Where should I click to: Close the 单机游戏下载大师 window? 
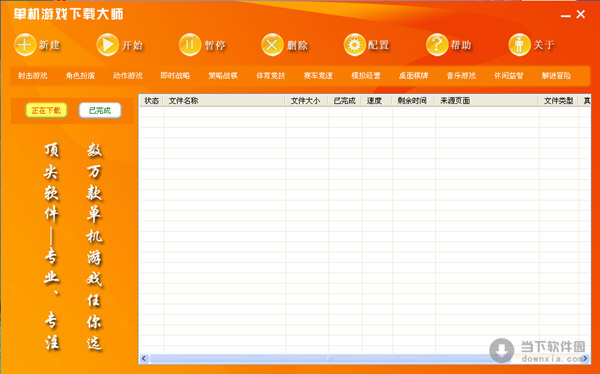[x=580, y=14]
